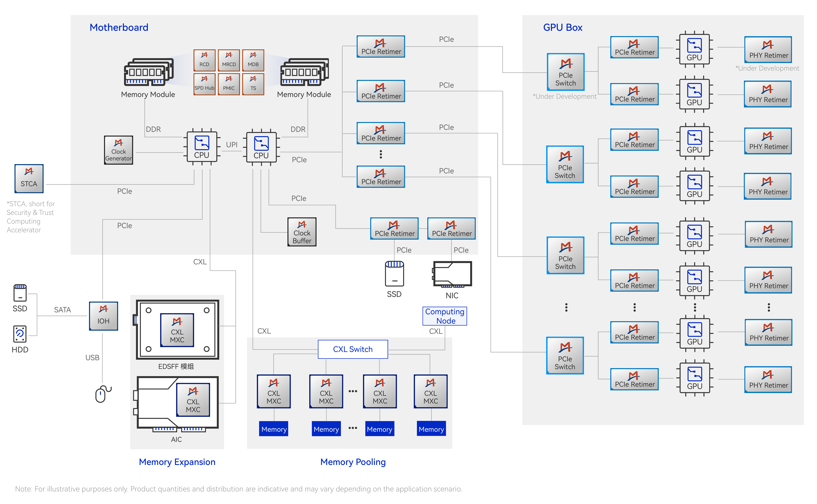
Task: Click Under Development note below PCIe Switch
Action: [x=565, y=97]
